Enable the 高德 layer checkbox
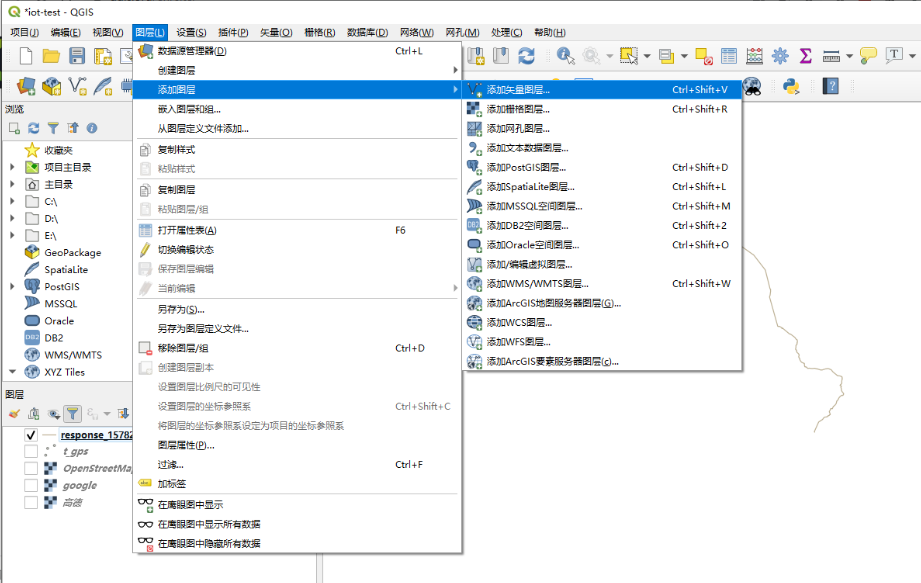Viewport: 921px width, 583px height. point(31,503)
